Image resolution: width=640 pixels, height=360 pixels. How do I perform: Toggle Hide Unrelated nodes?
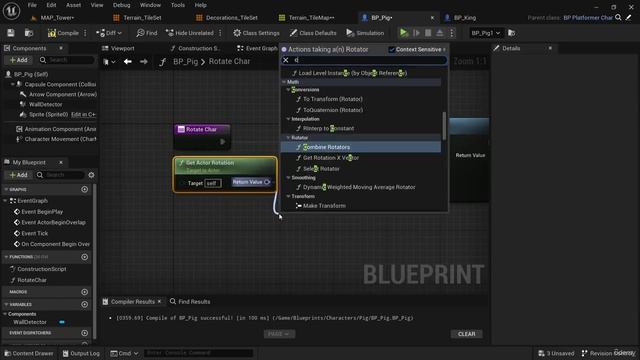(190, 33)
